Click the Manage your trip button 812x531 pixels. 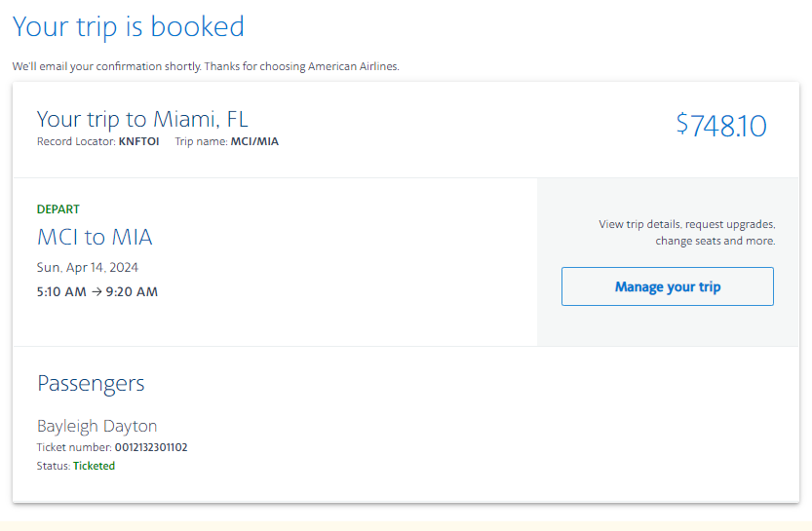[x=668, y=287]
